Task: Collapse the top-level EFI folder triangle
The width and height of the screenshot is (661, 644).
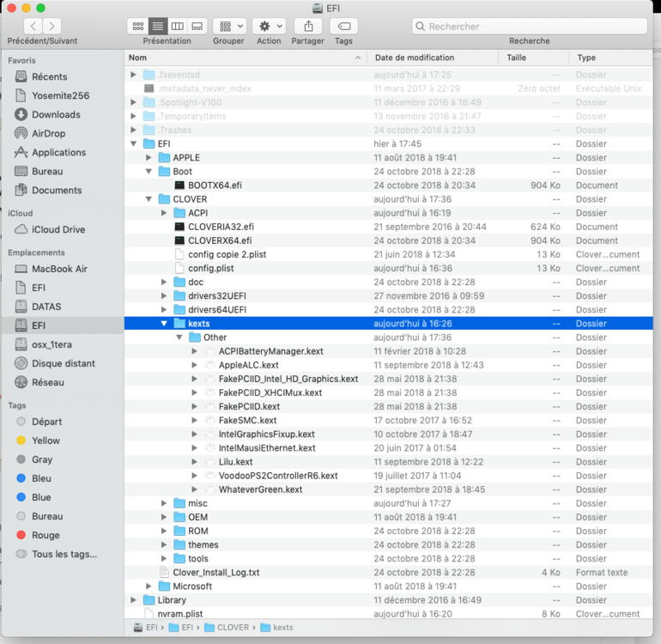Action: coord(134,143)
